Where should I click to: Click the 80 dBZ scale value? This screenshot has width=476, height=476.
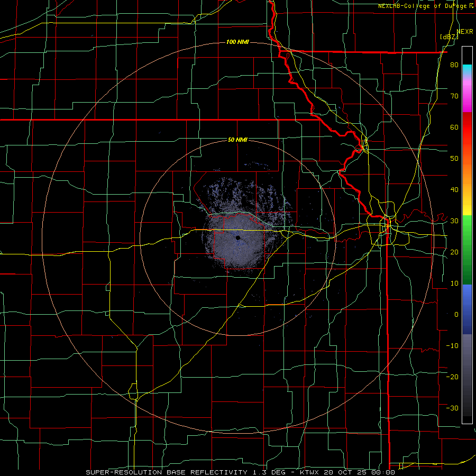[x=454, y=65]
